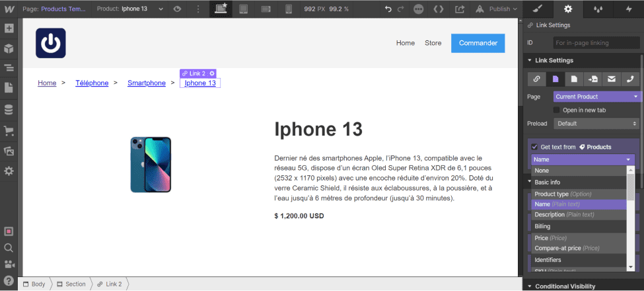Open the Help question mark icon

tap(9, 280)
